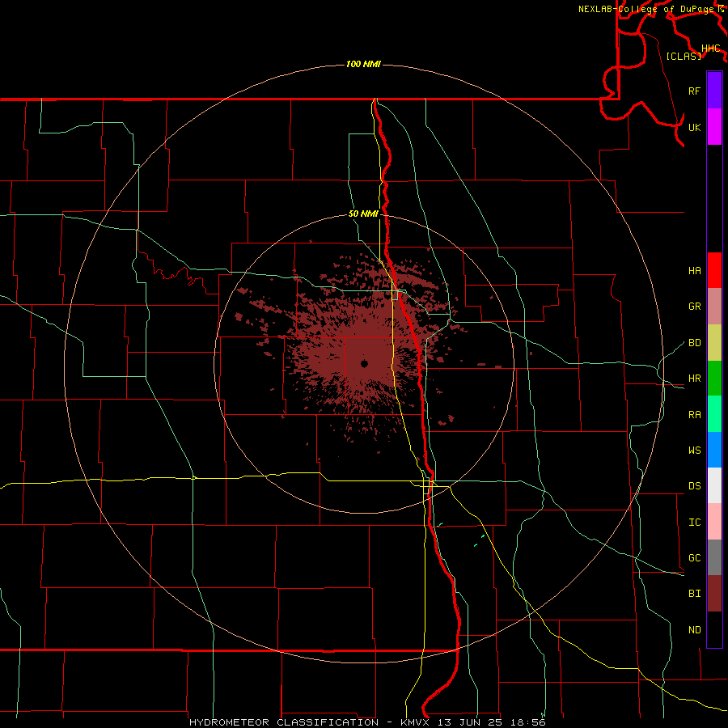Click the BI dark red legend swatch
The width and height of the screenshot is (728, 728).
[x=714, y=594]
